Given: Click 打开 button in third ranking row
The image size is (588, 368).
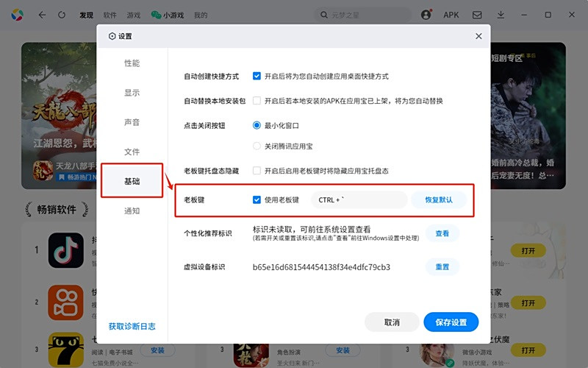Looking at the screenshot, I should [x=528, y=350].
